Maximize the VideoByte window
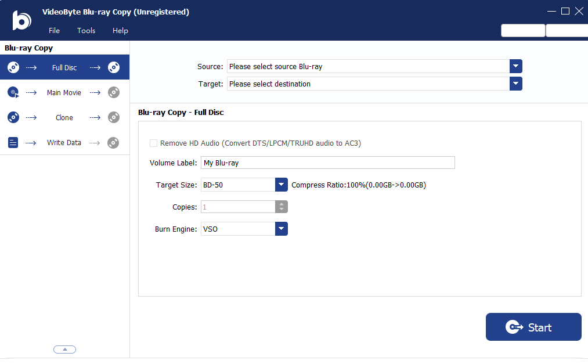Screen dimensions: 588x364 (565, 11)
